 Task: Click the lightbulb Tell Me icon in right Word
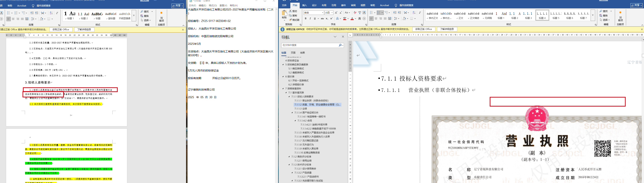[396, 5]
